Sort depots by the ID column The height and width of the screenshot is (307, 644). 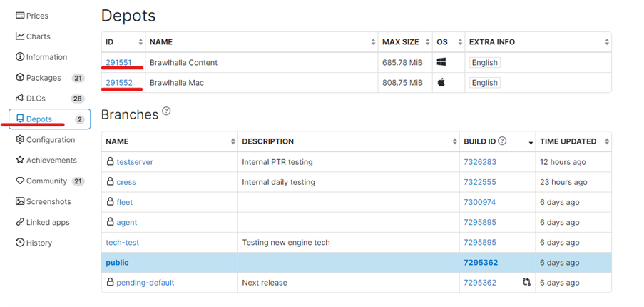point(124,42)
